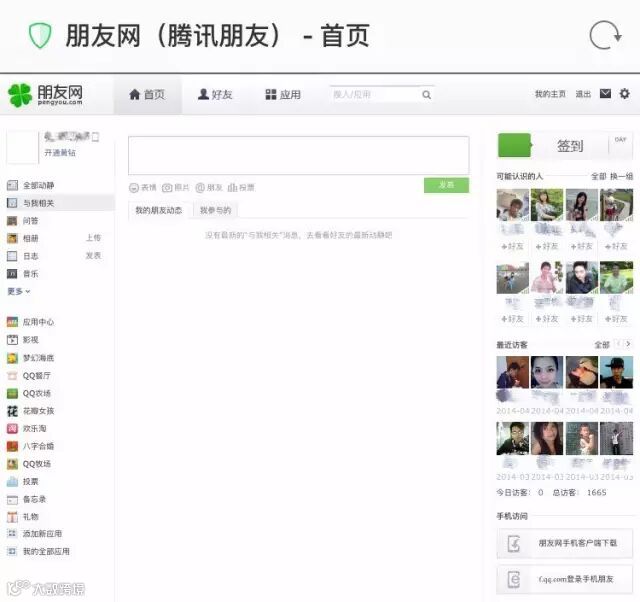The height and width of the screenshot is (602, 640).
Task: Click 换一组 to refresh suggestions
Action: [x=622, y=176]
